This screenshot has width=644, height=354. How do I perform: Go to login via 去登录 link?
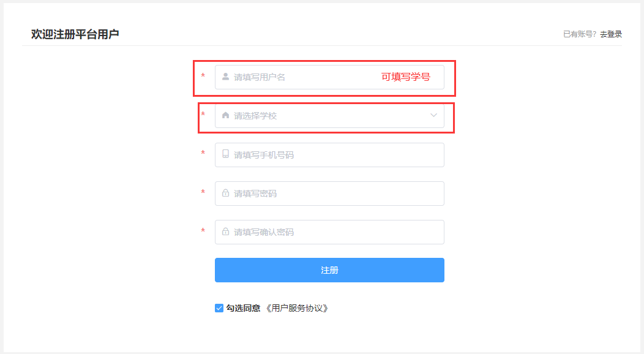click(611, 34)
